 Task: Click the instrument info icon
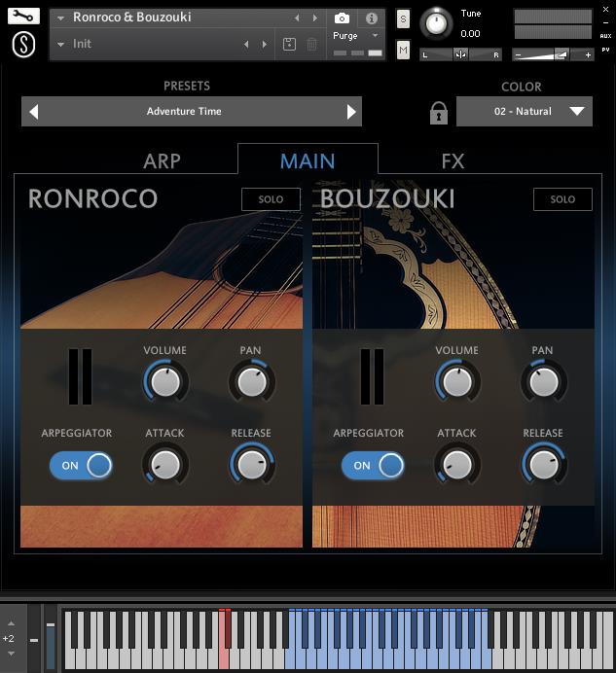(371, 18)
